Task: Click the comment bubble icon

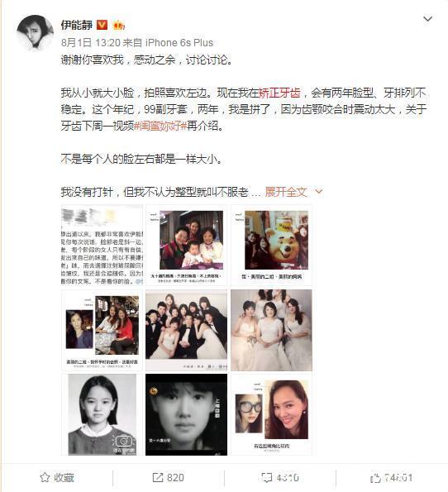Action: point(267,477)
